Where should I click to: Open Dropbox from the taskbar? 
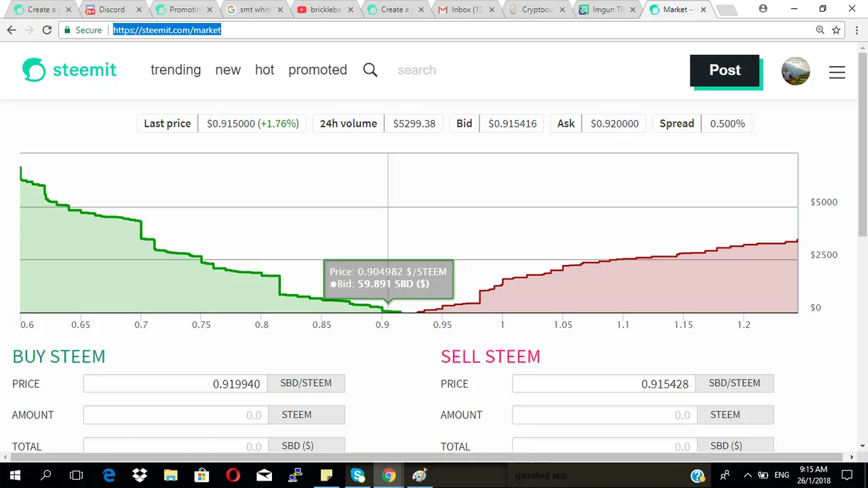140,475
